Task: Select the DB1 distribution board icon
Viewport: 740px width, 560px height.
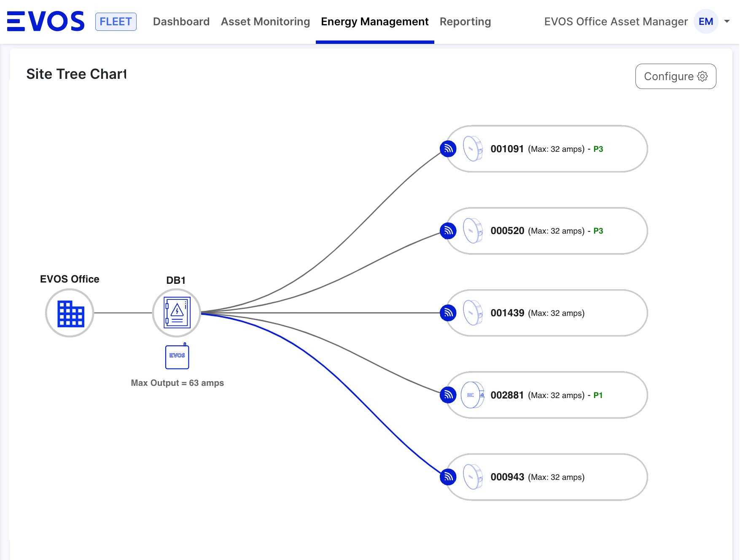Action: point(176,313)
